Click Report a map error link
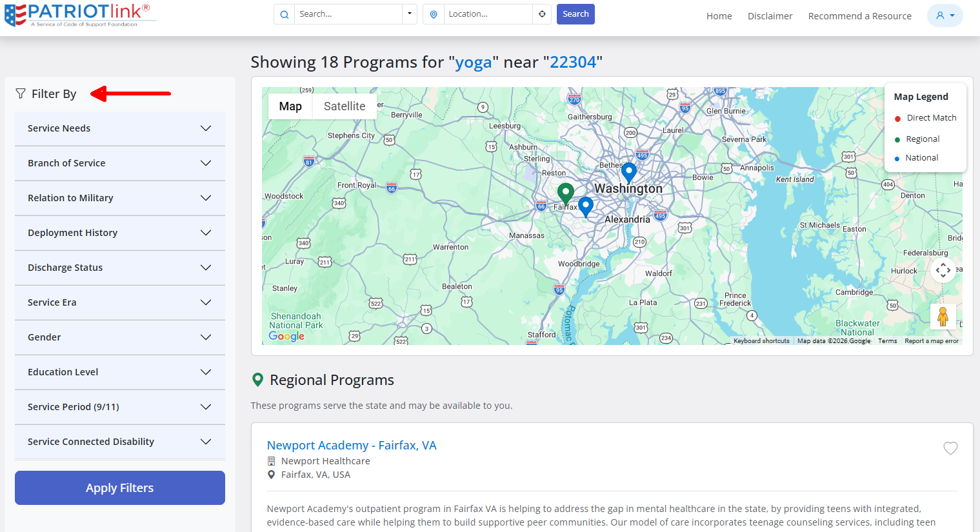The height and width of the screenshot is (532, 980). (x=932, y=341)
